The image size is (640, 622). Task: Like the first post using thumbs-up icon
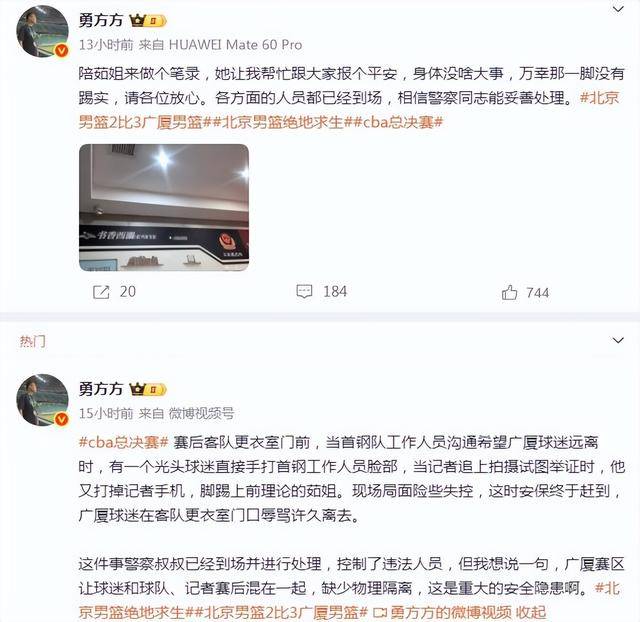point(509,292)
